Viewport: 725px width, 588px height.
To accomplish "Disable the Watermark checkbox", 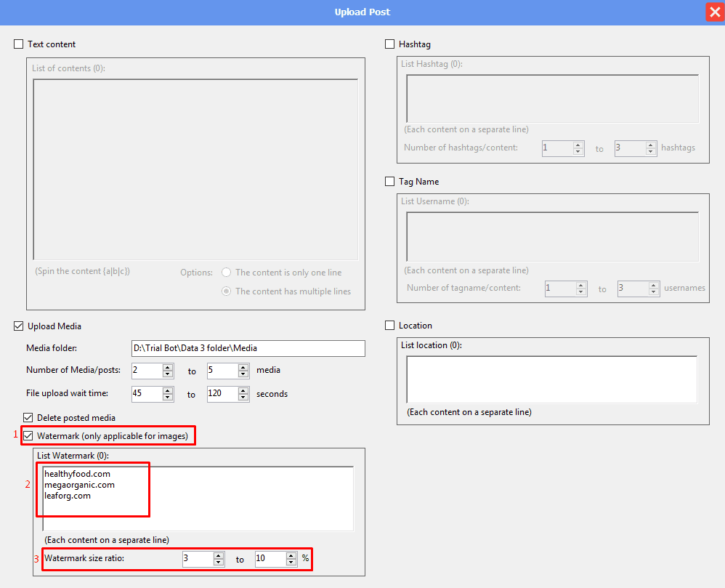I will [28, 436].
